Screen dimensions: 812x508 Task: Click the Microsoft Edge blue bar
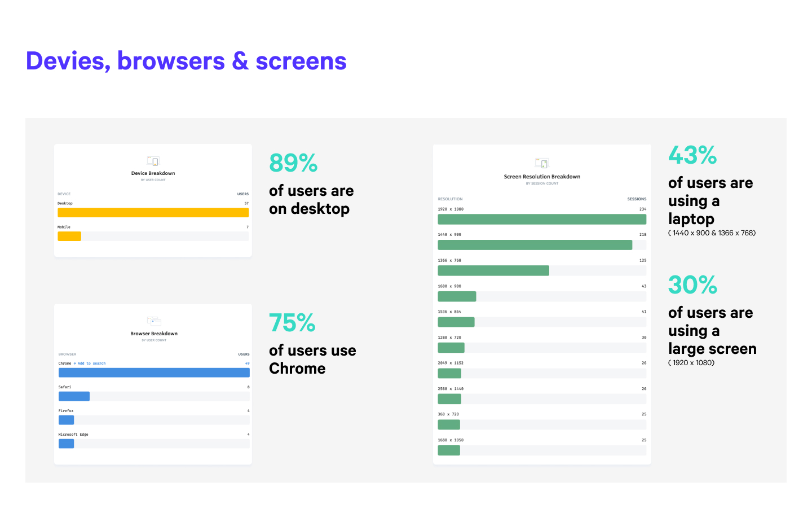tap(66, 444)
